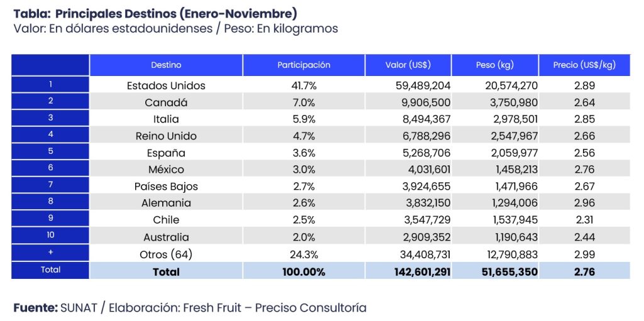Select the 100.00% total participation cell
This screenshot has height=321, width=644.
pyautogui.click(x=304, y=272)
